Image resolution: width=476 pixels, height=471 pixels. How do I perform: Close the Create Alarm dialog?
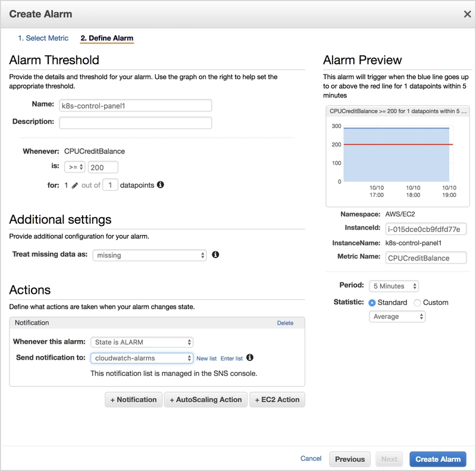coord(466,13)
